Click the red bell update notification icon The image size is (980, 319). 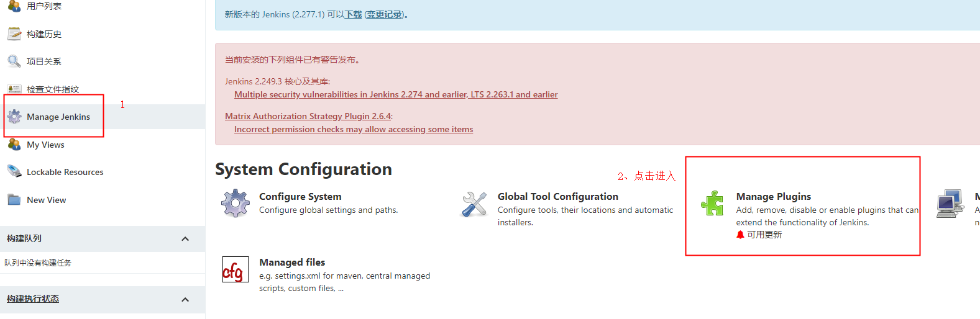pos(740,235)
